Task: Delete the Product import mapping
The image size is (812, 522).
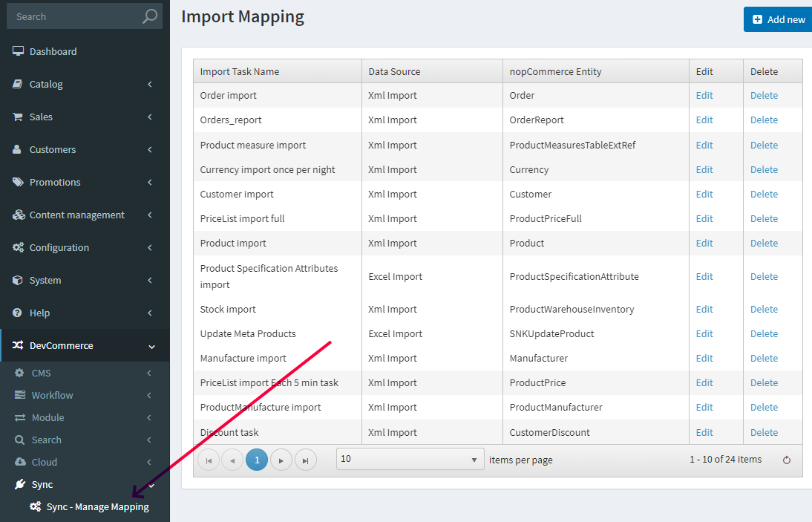Action: point(764,243)
